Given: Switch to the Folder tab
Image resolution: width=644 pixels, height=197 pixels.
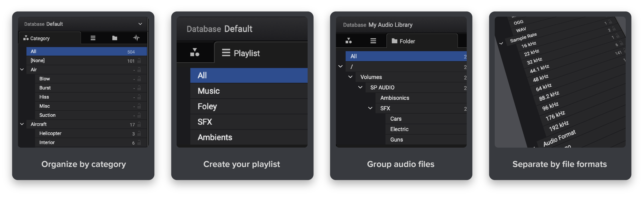Looking at the screenshot, I should point(407,41).
